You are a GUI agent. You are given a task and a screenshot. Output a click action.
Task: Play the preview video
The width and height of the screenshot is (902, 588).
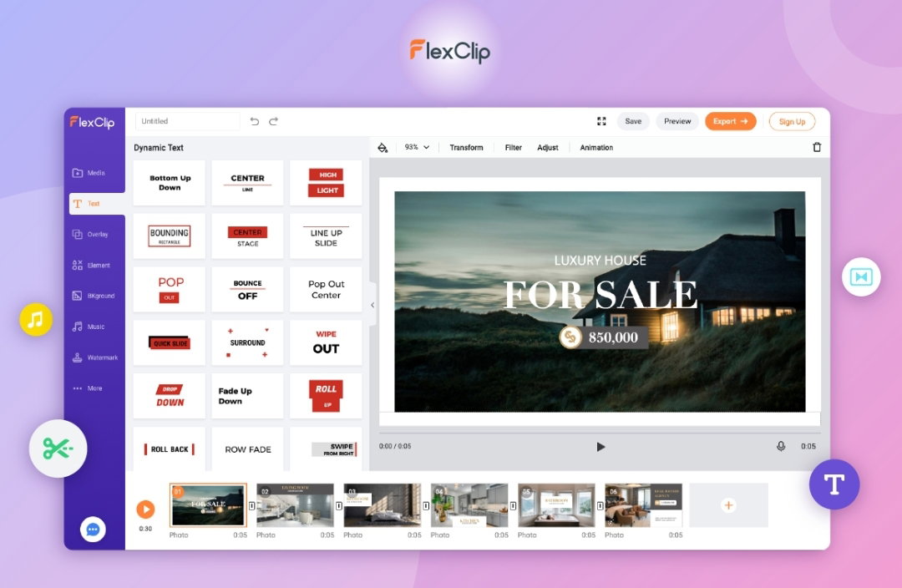[x=600, y=447]
